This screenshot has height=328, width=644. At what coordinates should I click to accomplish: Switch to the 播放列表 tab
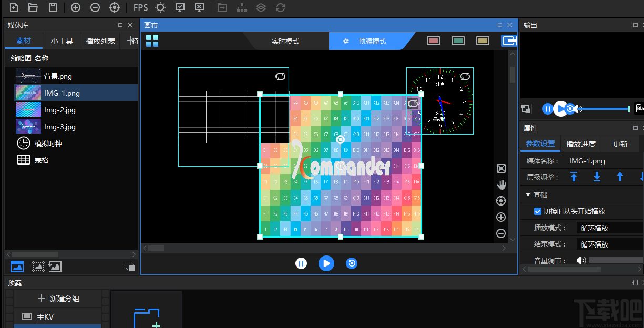pos(100,40)
